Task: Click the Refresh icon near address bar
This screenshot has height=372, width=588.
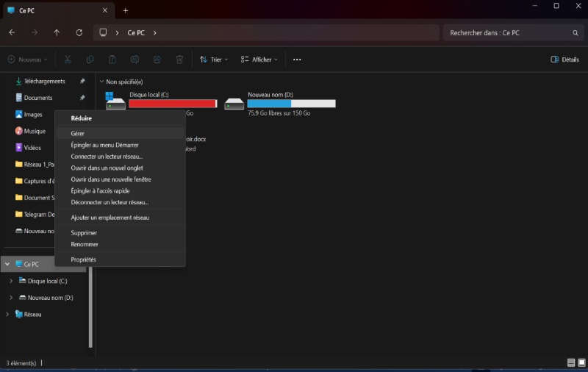Action: (79, 33)
